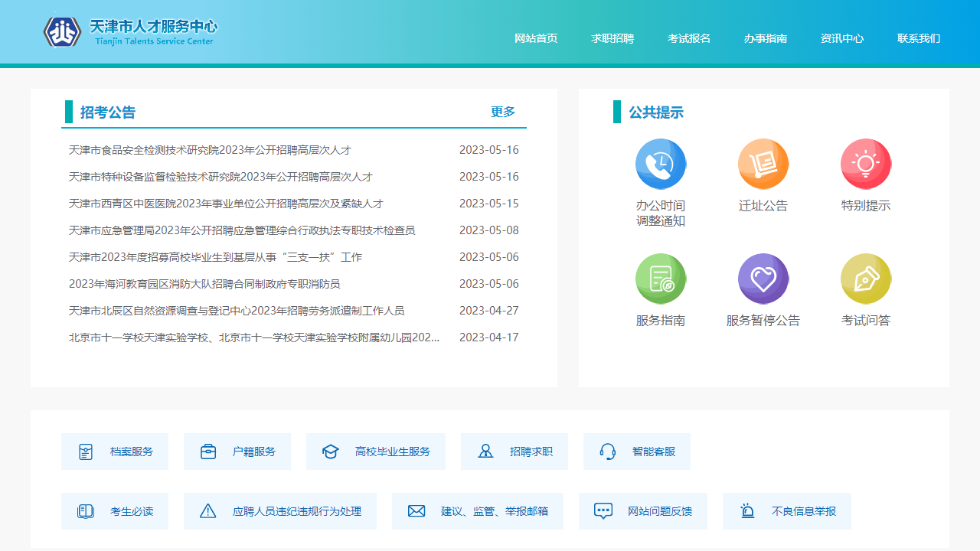The image size is (980, 551).
Task: Open the 天津市特种设备监督检验技术研究院 recruitment notice
Action: [x=220, y=177]
